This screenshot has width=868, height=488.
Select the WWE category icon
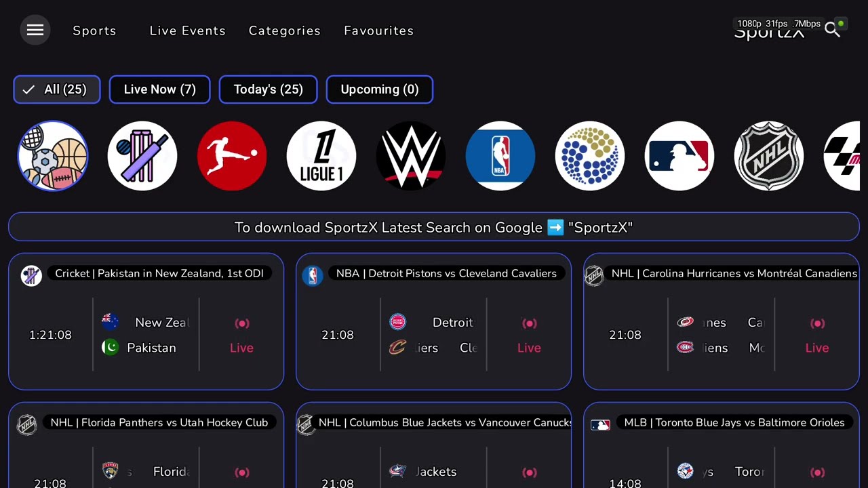pos(411,156)
